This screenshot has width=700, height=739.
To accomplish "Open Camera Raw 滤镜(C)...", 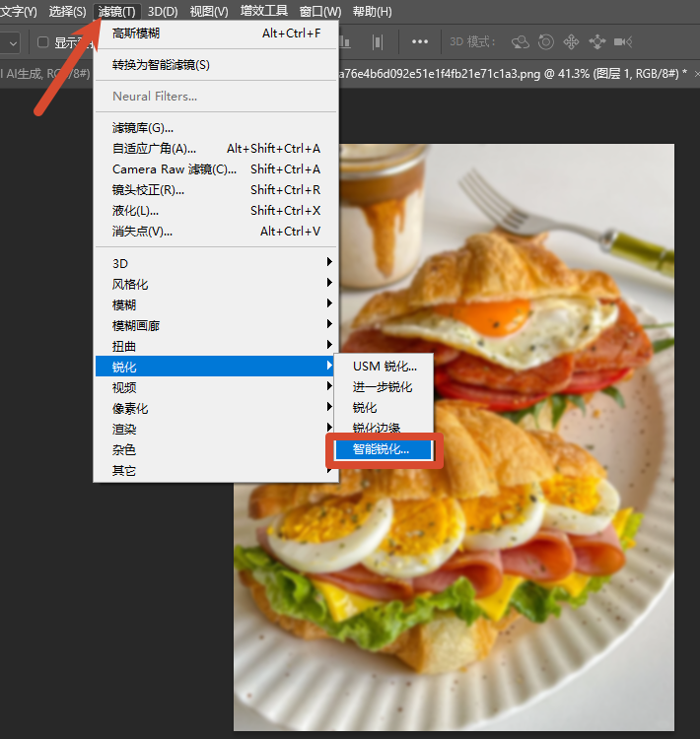I will (217, 169).
